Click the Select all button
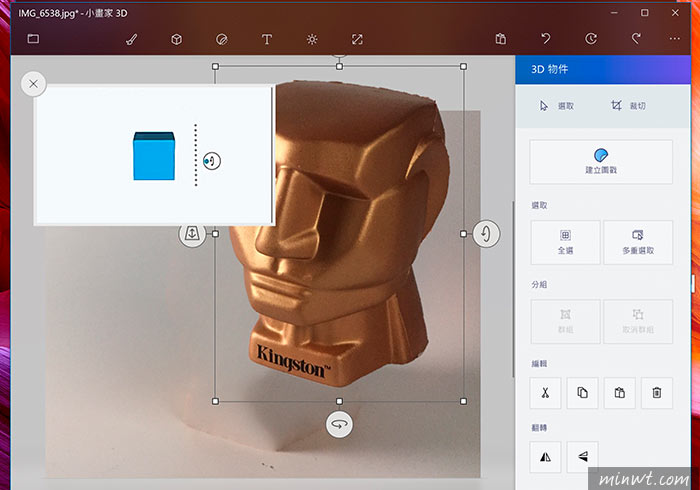Image resolution: width=700 pixels, height=490 pixels. pyautogui.click(x=565, y=242)
